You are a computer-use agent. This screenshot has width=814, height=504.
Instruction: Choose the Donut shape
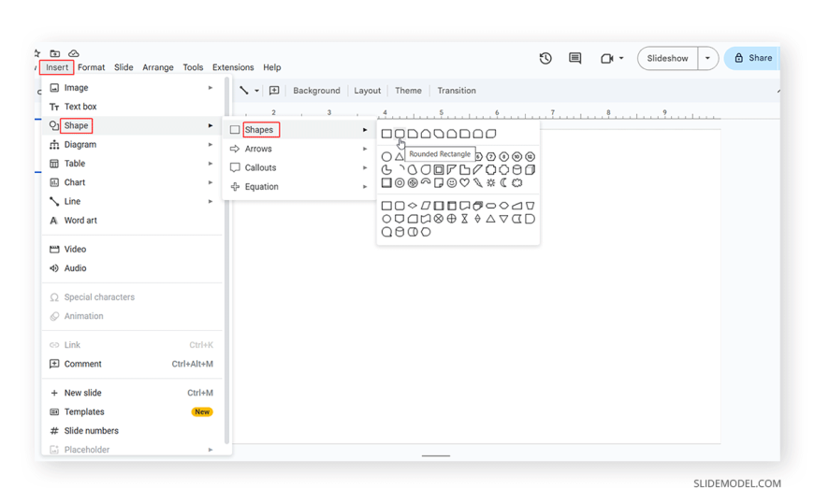pos(400,182)
